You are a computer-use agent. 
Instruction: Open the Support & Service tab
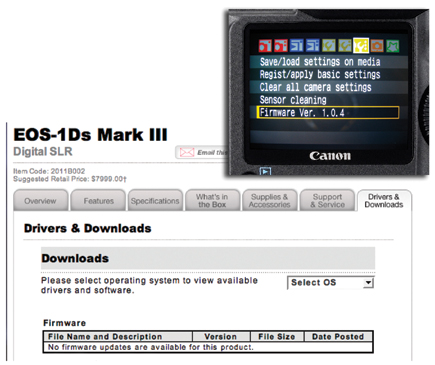(x=327, y=200)
